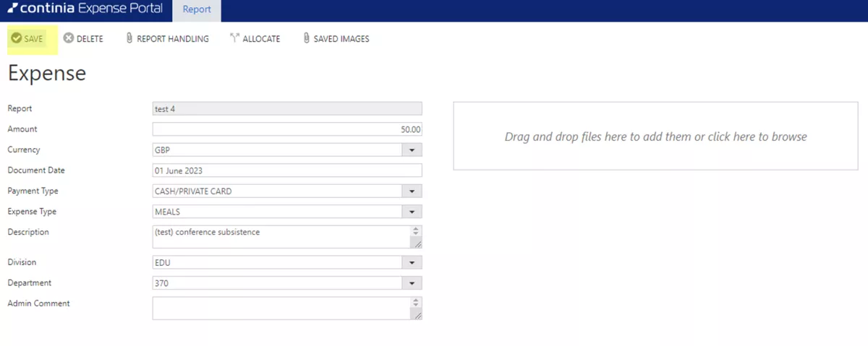Open the Division dropdown showing EDU

(412, 263)
